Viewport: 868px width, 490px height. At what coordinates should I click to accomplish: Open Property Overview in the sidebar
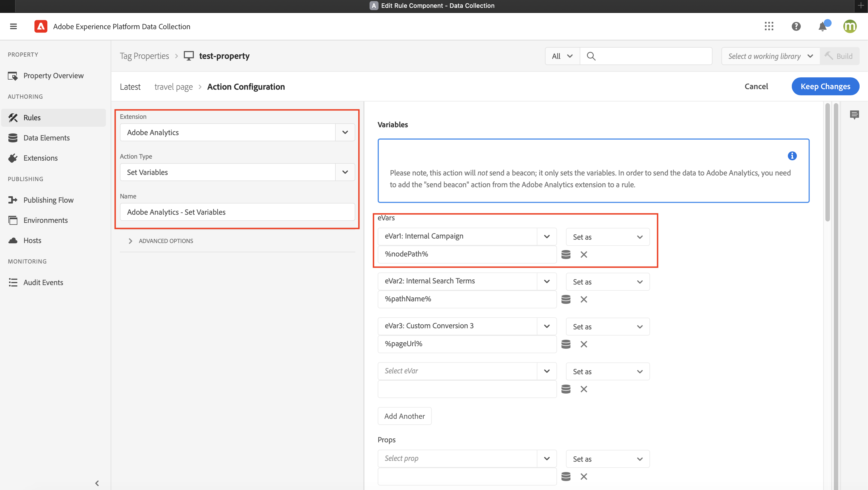pos(54,75)
